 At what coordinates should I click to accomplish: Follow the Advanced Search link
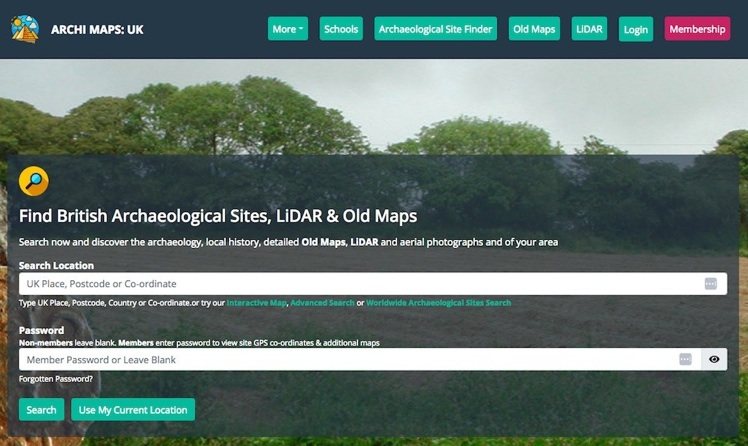pos(322,303)
